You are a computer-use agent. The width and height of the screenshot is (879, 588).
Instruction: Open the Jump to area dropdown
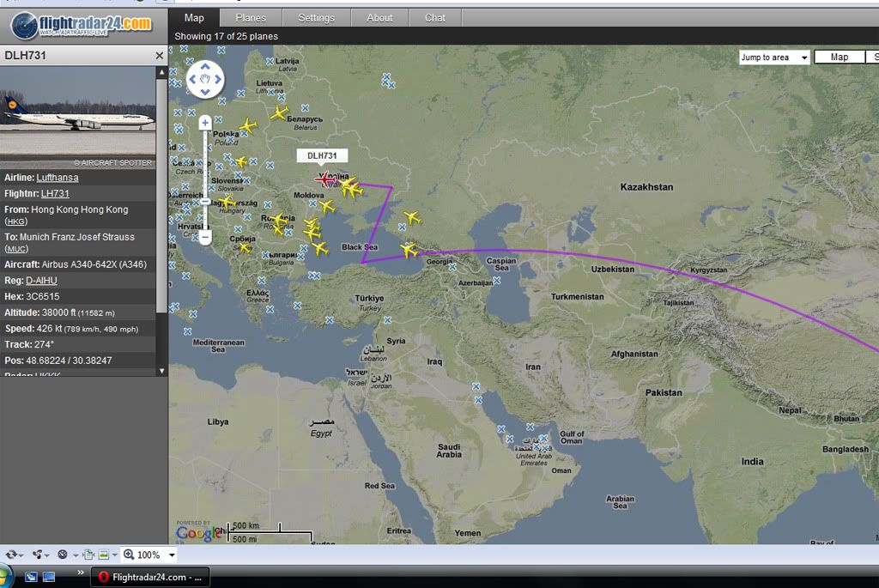pyautogui.click(x=774, y=58)
